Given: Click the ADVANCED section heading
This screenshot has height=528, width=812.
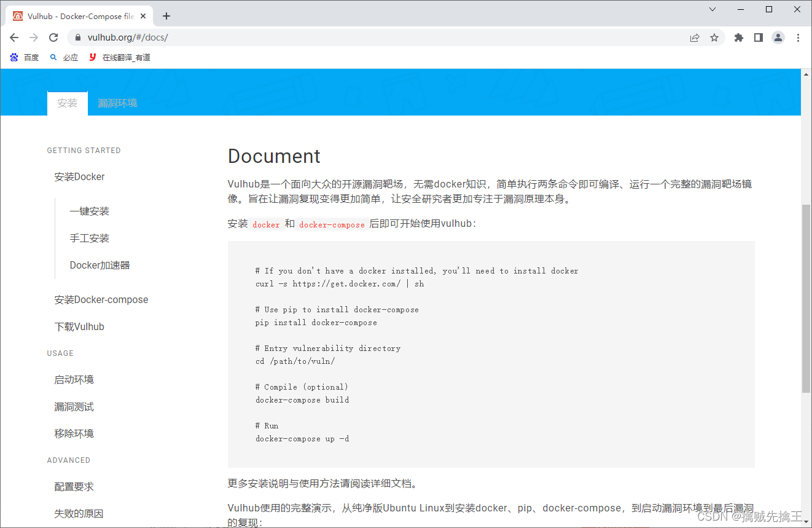Looking at the screenshot, I should point(69,460).
